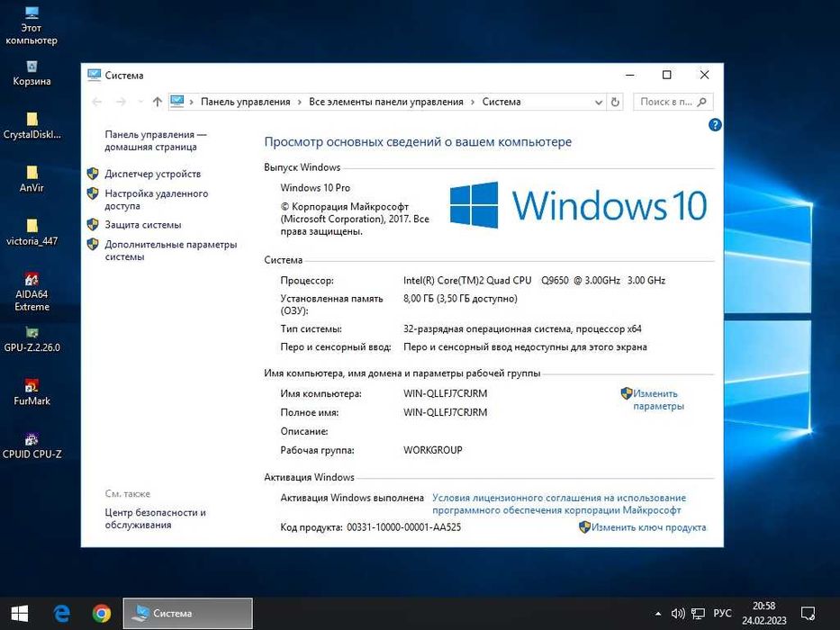Click the back navigation arrow
This screenshot has width=840, height=630.
97,102
